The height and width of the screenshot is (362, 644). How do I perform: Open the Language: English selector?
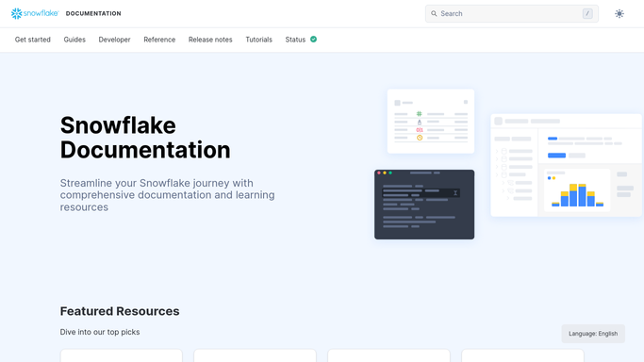pyautogui.click(x=593, y=334)
